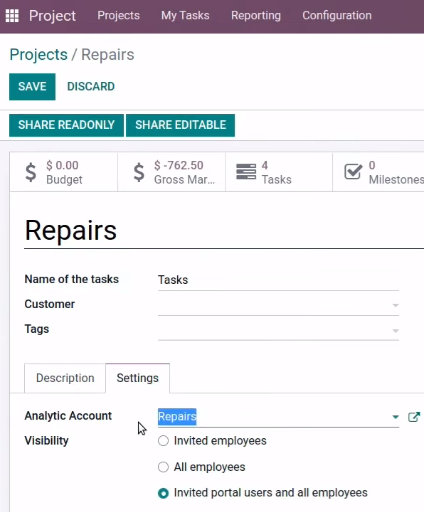Open the Reporting menu

tap(256, 16)
